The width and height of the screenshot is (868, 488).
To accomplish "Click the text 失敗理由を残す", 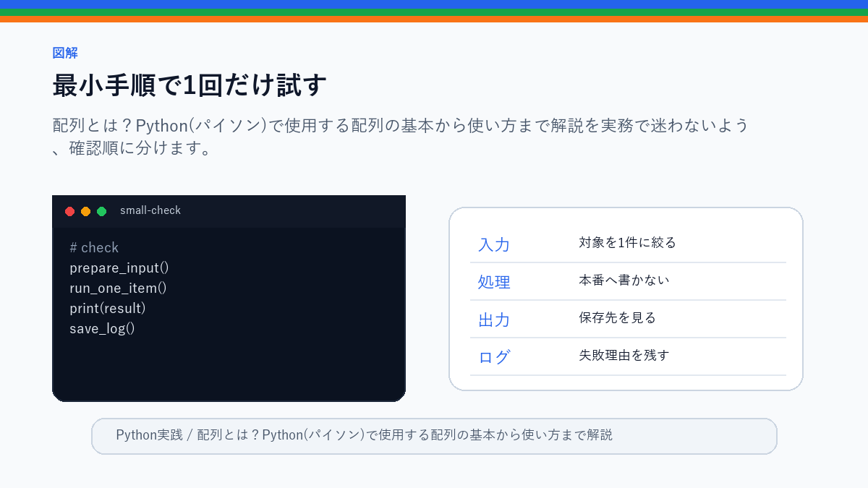I will coord(624,355).
